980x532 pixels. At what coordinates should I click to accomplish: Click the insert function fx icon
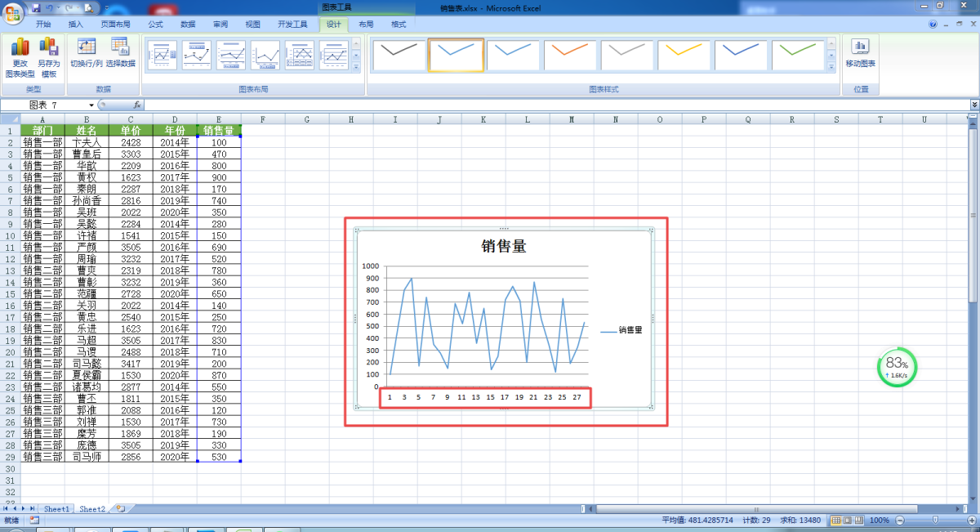click(x=137, y=105)
